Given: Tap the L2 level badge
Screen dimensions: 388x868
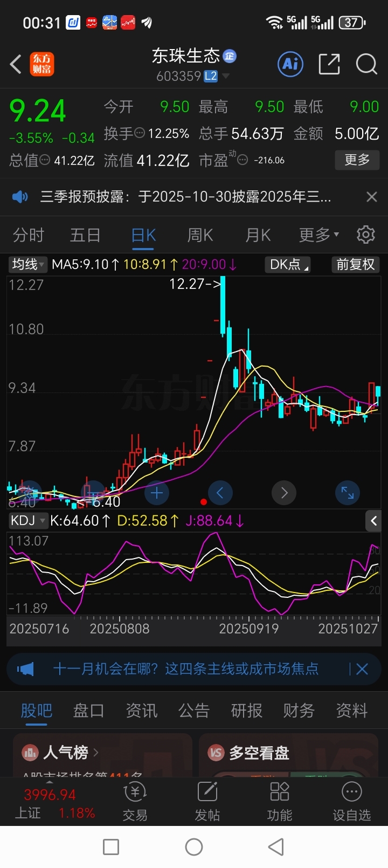Looking at the screenshot, I should click(211, 76).
